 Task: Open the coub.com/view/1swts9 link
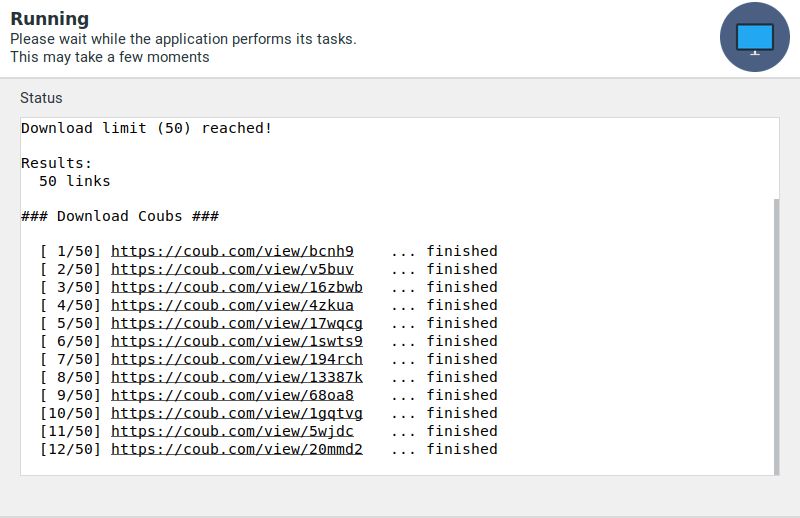coord(236,341)
